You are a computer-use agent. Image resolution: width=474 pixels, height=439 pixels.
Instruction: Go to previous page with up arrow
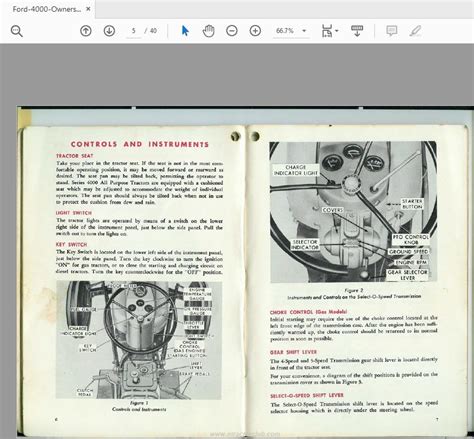tap(86, 31)
